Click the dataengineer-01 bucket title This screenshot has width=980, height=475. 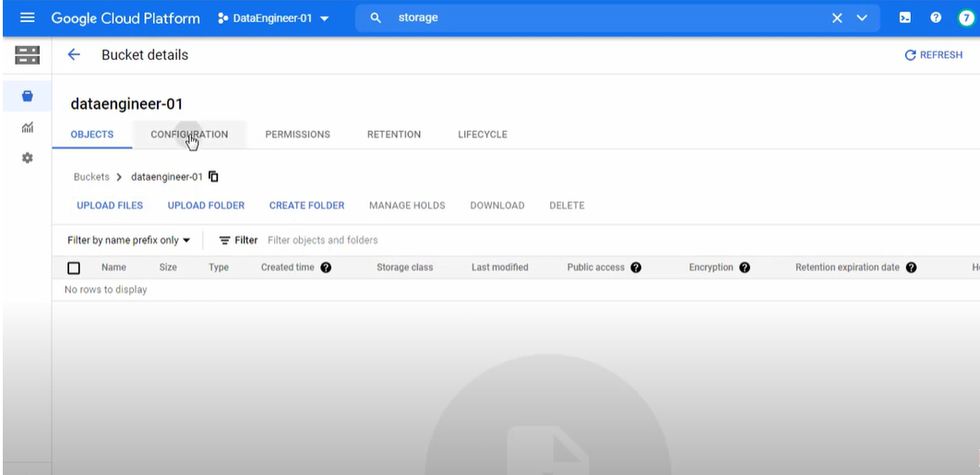click(x=126, y=103)
